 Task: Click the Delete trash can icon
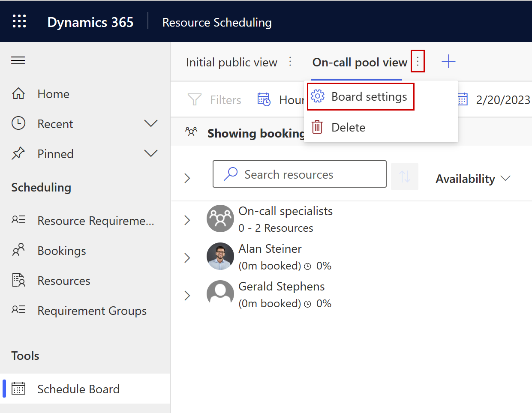point(317,127)
